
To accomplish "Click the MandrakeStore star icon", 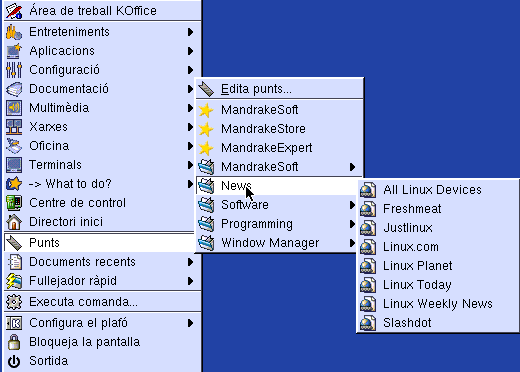I will (206, 129).
